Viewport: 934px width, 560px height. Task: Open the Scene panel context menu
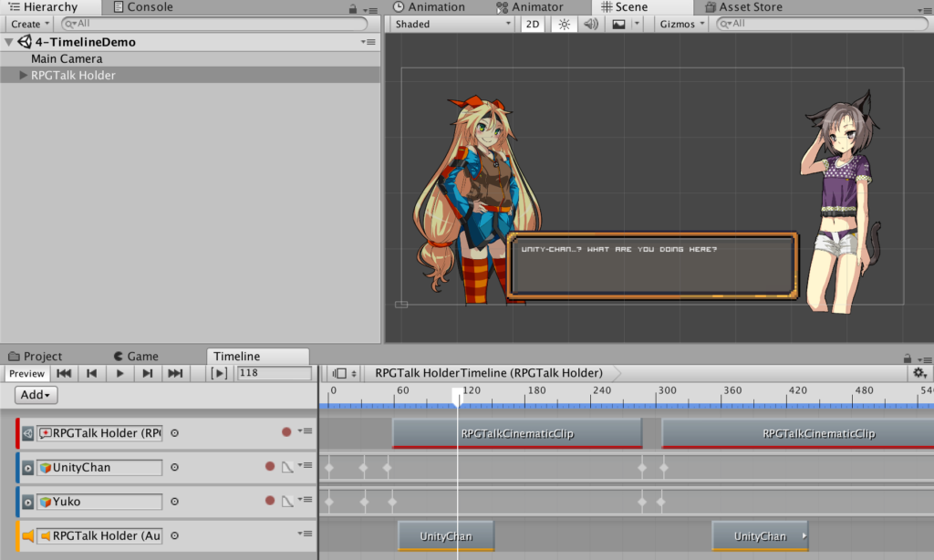point(925,10)
